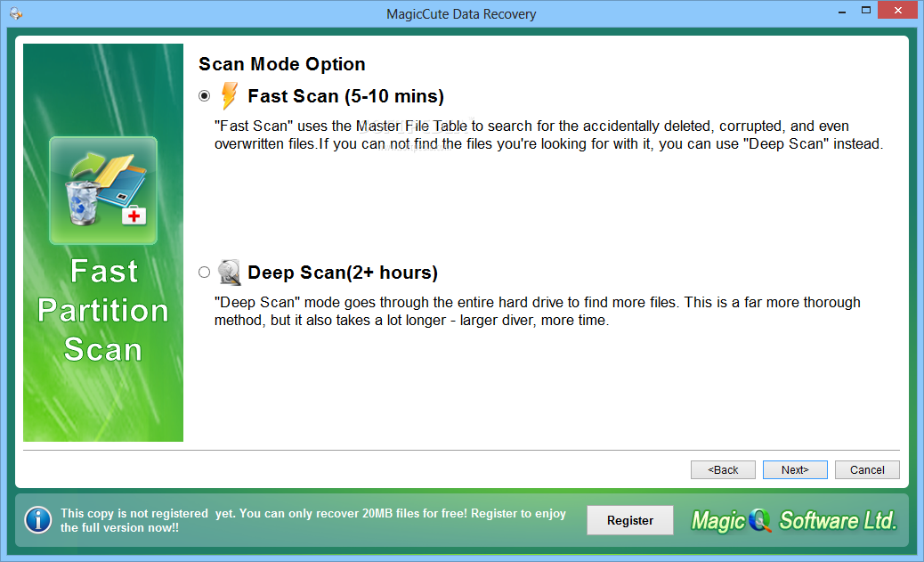Select the Deep Scan radio button
Image resolution: width=924 pixels, height=562 pixels.
tap(205, 272)
